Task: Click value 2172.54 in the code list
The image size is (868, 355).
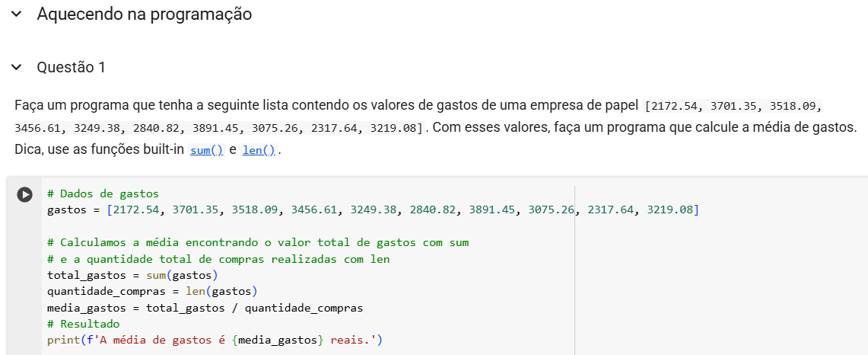Action: (x=136, y=210)
